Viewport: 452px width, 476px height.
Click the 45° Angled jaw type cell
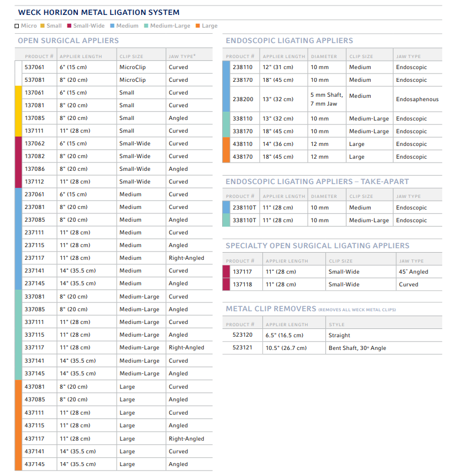click(413, 272)
